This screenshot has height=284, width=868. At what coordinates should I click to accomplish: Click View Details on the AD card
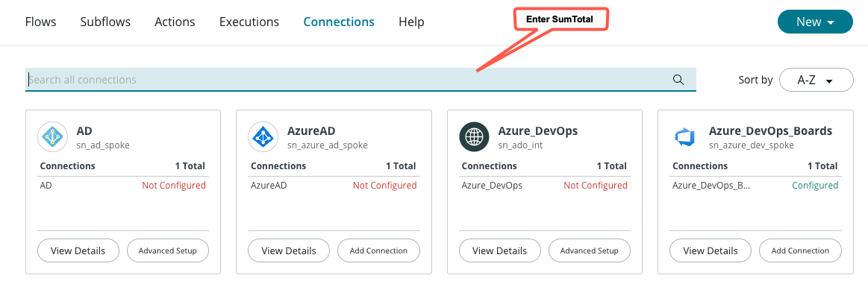[x=78, y=250]
